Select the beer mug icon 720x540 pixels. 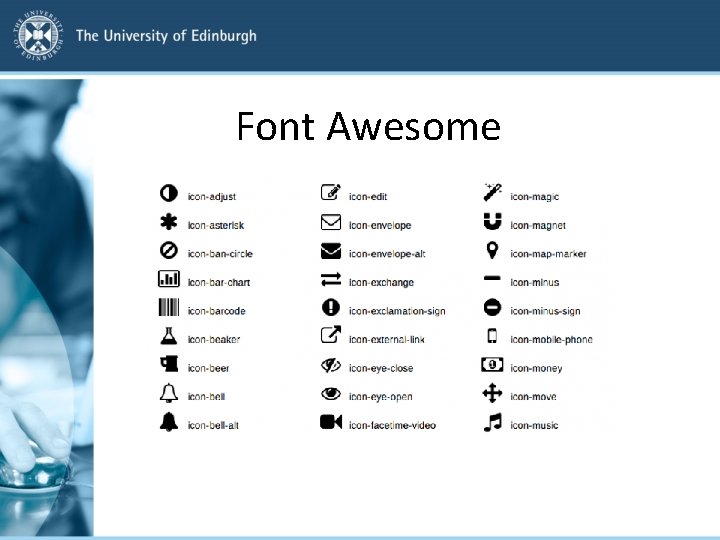click(x=169, y=364)
